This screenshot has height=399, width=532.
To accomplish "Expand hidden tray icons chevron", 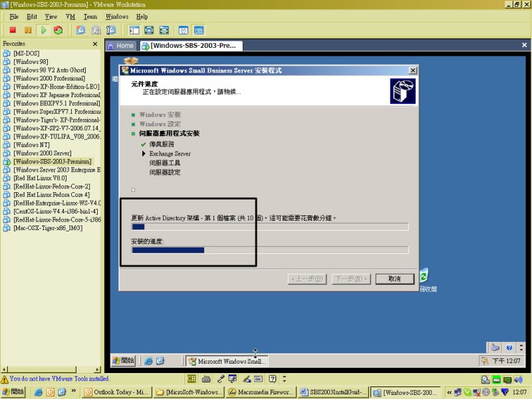I will tap(449, 392).
